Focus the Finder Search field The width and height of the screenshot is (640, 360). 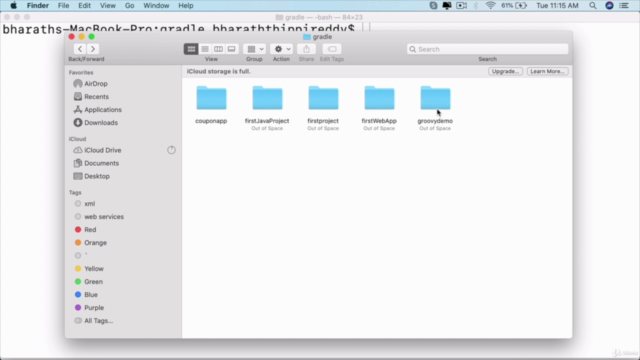pos(487,49)
